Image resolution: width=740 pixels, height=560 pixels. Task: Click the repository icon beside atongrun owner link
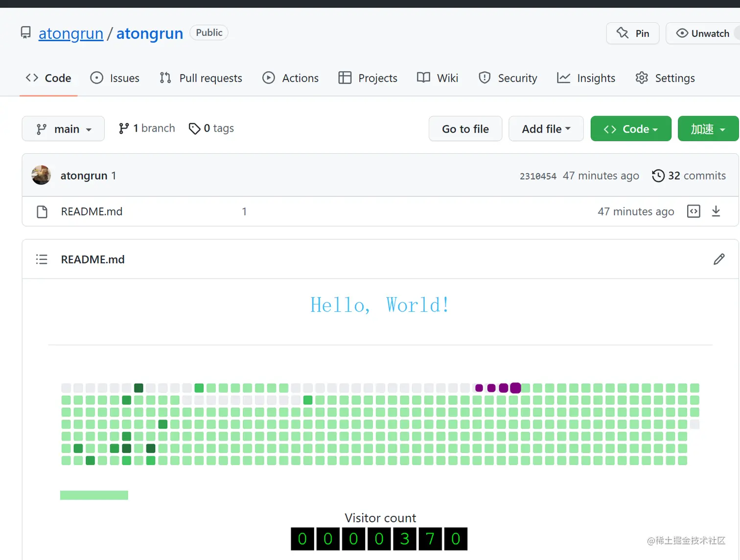25,33
